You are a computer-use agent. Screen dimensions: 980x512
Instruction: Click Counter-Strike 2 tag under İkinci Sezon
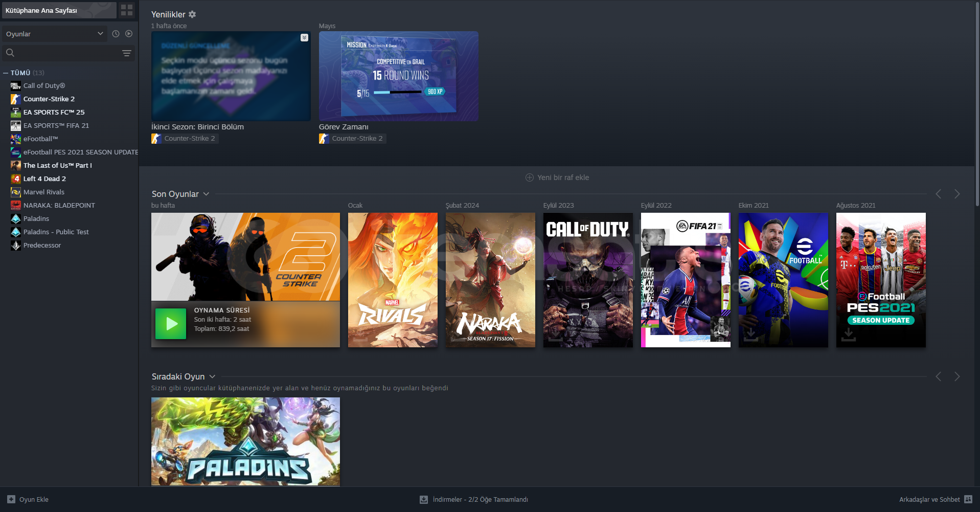tap(185, 138)
